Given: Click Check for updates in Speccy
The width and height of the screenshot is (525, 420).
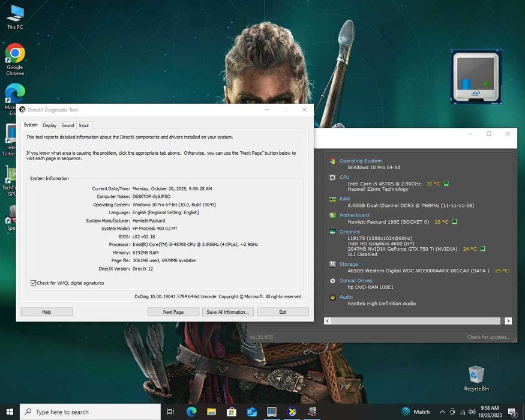Looking at the screenshot, I should coord(488,337).
